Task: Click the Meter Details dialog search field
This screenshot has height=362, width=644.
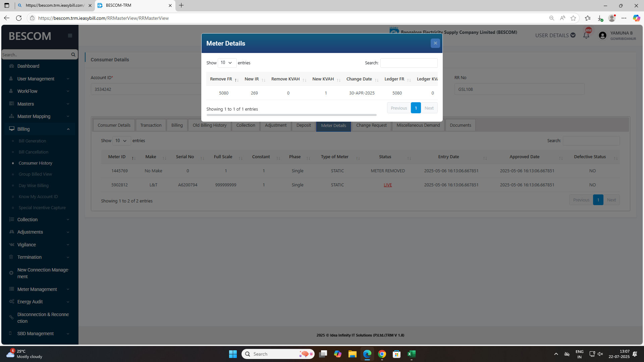Action: (x=409, y=63)
